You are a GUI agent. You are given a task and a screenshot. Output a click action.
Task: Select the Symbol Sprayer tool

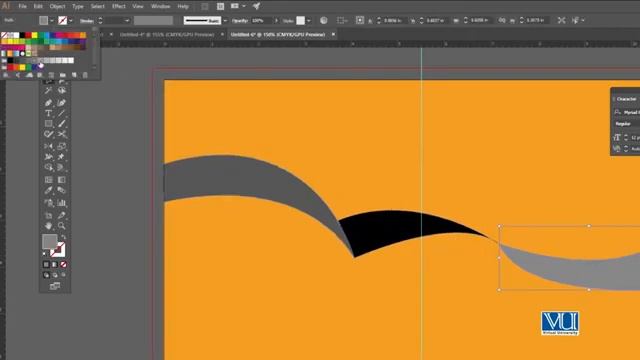[49, 203]
